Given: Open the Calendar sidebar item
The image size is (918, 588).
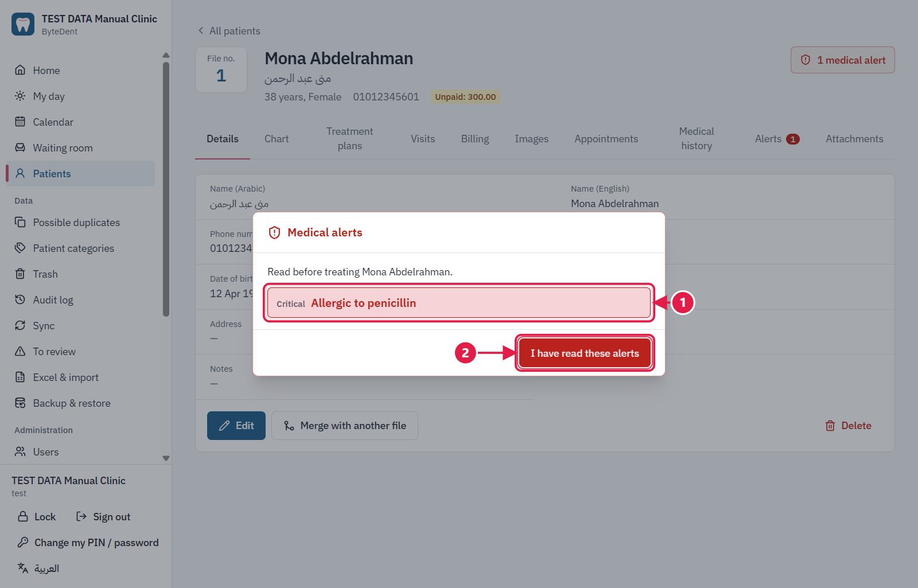Looking at the screenshot, I should click(x=80, y=122).
